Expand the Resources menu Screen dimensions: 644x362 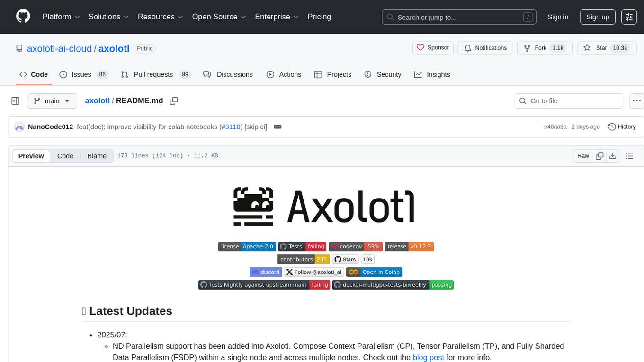click(x=160, y=17)
